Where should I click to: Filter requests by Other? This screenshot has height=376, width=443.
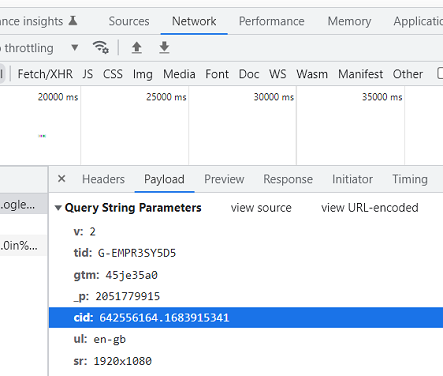pos(408,74)
